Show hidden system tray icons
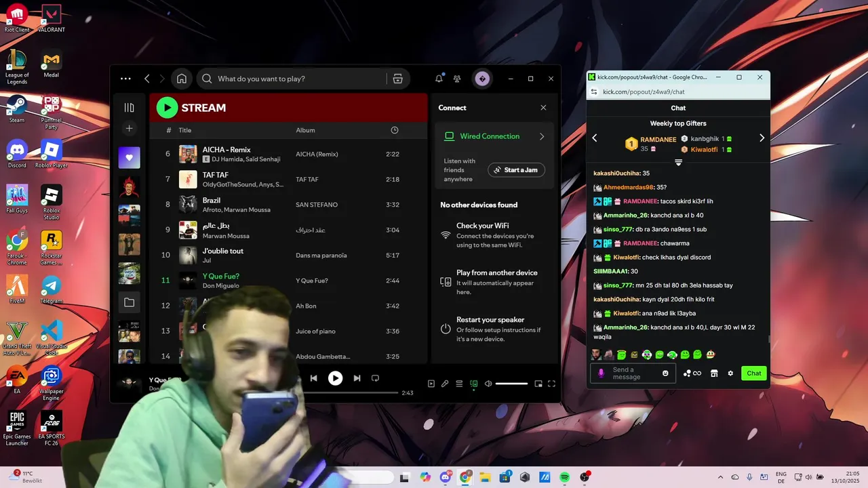The height and width of the screenshot is (488, 868). [720, 477]
